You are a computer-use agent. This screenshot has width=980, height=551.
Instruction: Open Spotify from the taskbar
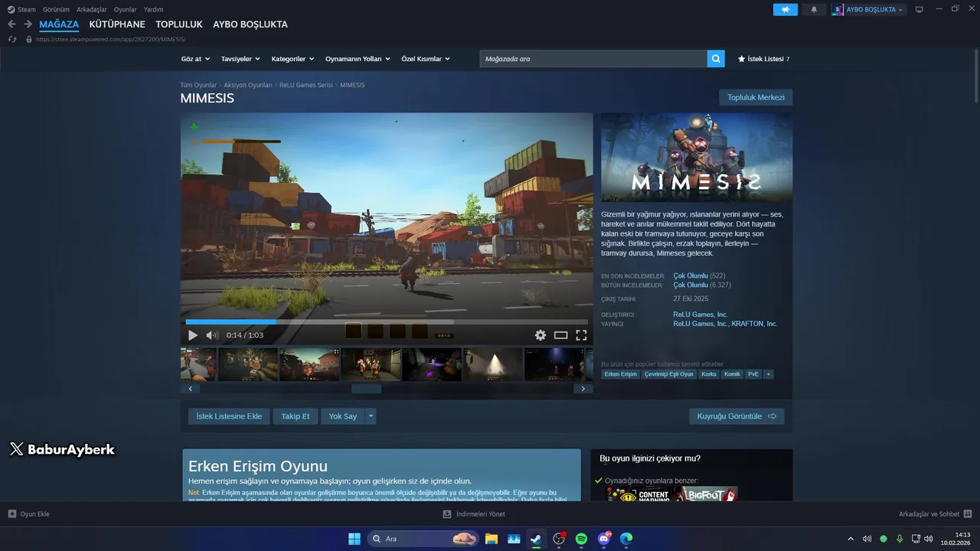pyautogui.click(x=581, y=539)
